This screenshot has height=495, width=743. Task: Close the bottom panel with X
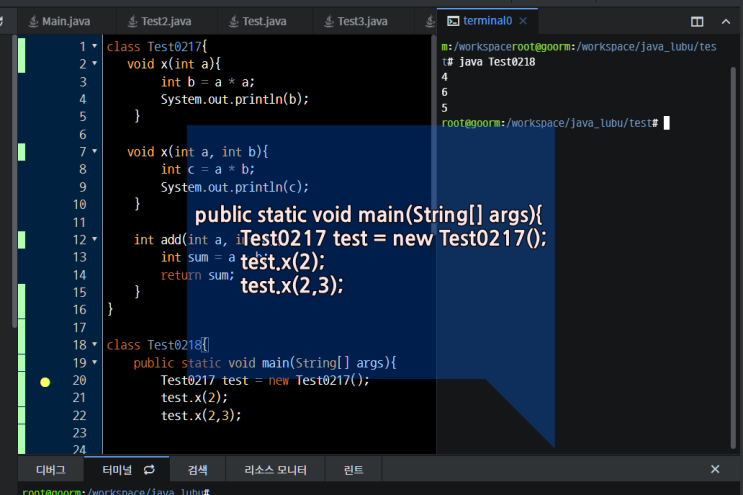click(x=715, y=469)
